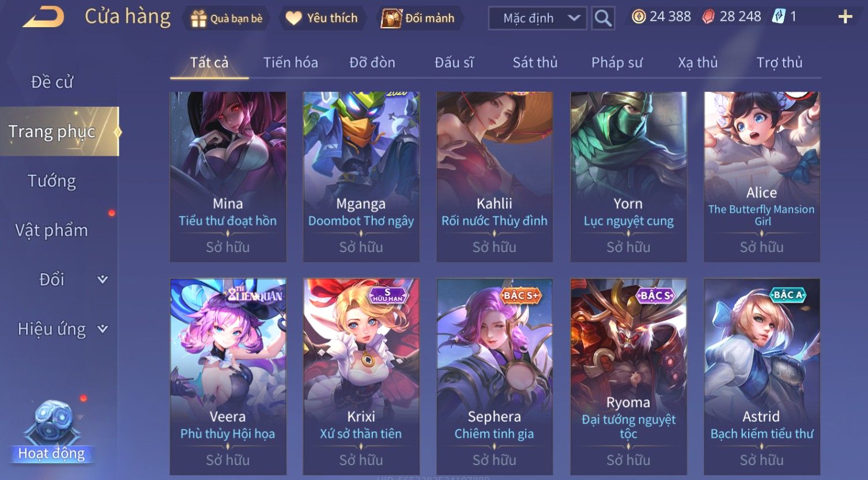Open the Quà bạn bè gift icon
The width and height of the screenshot is (868, 480).
point(199,18)
